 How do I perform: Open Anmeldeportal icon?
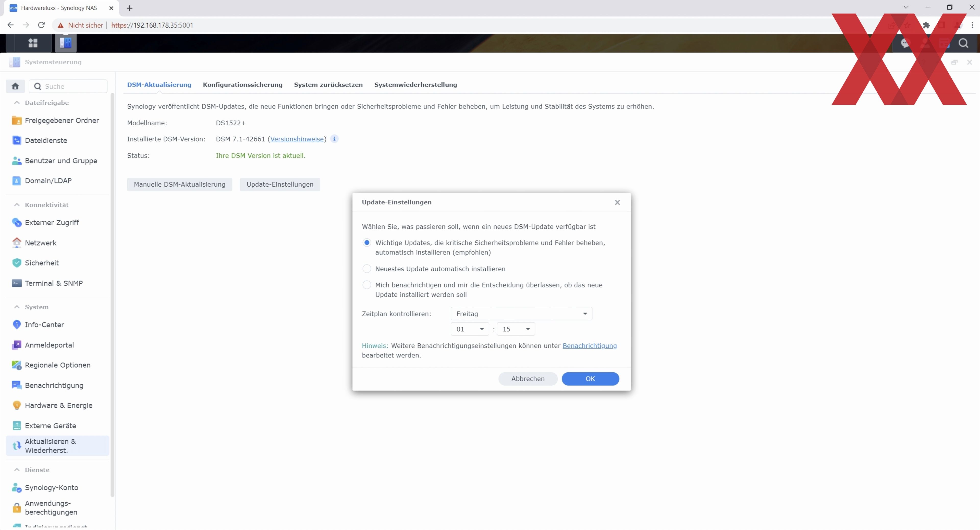[x=16, y=345]
